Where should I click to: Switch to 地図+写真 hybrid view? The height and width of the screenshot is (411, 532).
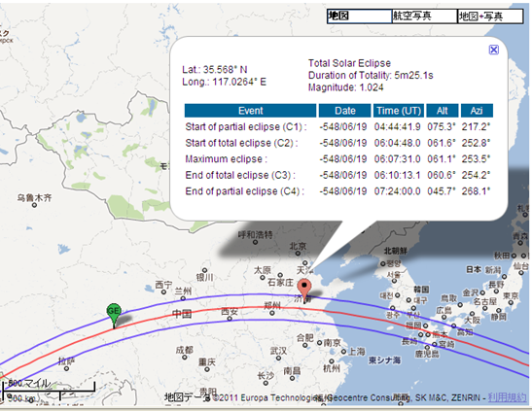pyautogui.click(x=490, y=16)
